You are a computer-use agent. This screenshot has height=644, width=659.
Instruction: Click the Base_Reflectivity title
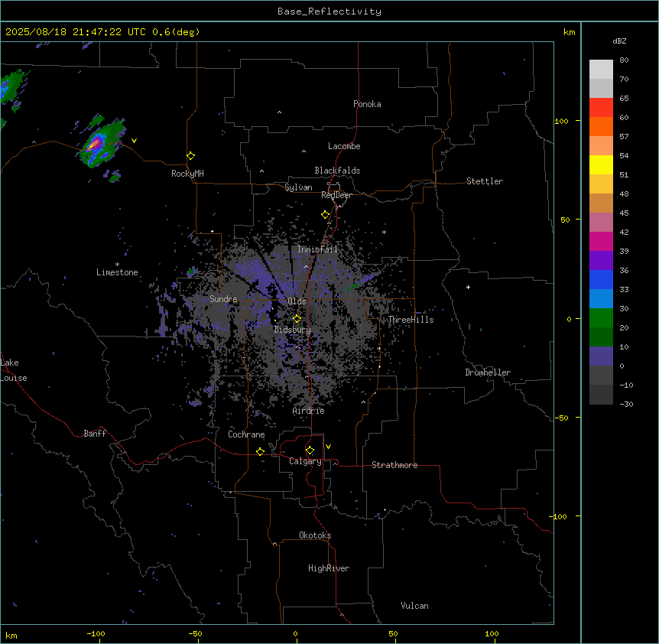click(x=329, y=11)
